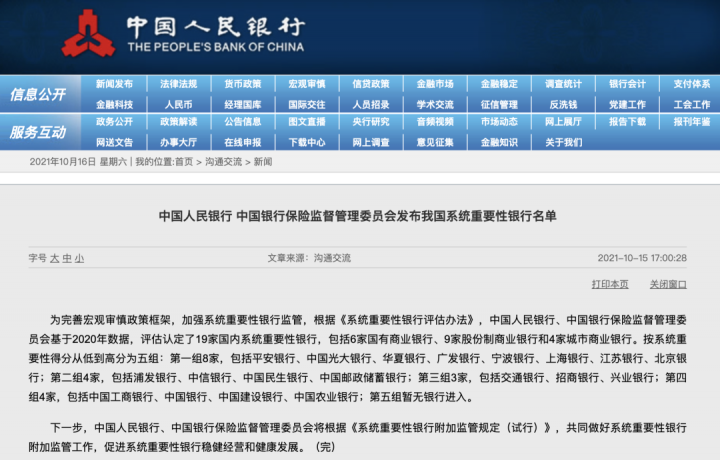Click the 报刊年鉴 link
Image resolution: width=720 pixels, height=460 pixels.
click(x=692, y=122)
